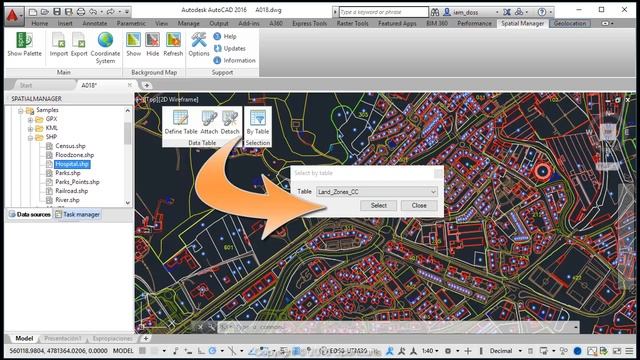
Task: Switch to the Model layout tab
Action: (x=24, y=338)
